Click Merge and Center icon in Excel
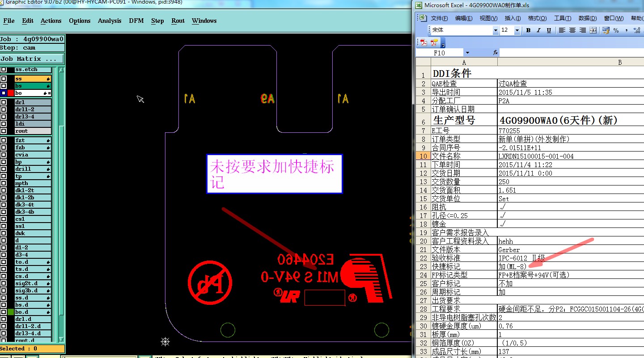Viewport: 644px width, 358px height. pos(593,30)
